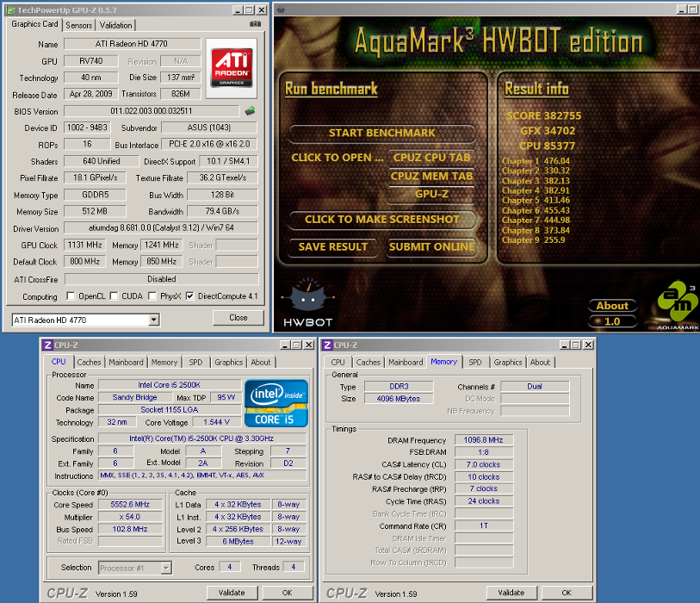The image size is (700, 603).
Task: Click OK in the CPU-Z CPU window
Action: pos(287,593)
